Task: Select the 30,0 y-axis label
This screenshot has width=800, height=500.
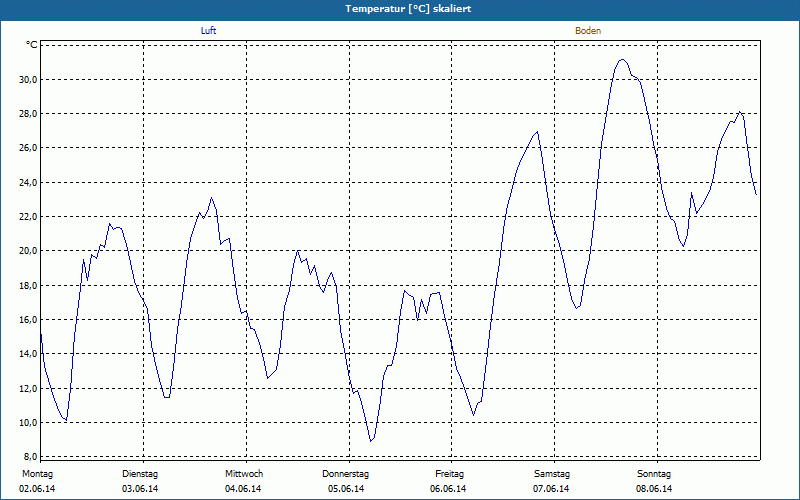Action: click(28, 80)
